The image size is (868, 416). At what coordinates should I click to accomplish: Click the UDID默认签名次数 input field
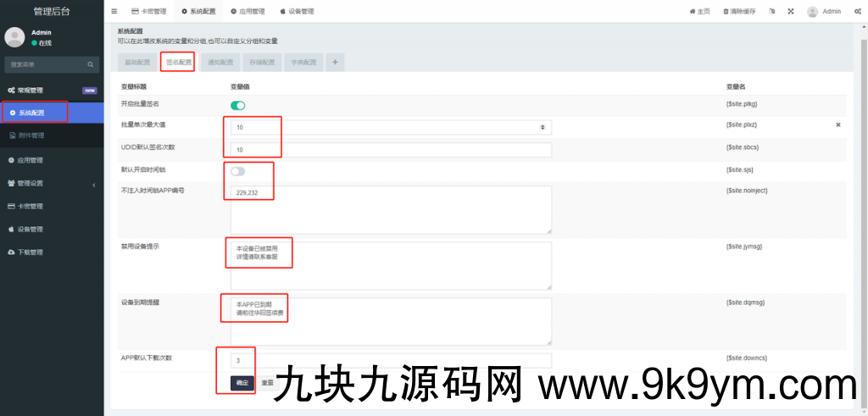click(391, 150)
